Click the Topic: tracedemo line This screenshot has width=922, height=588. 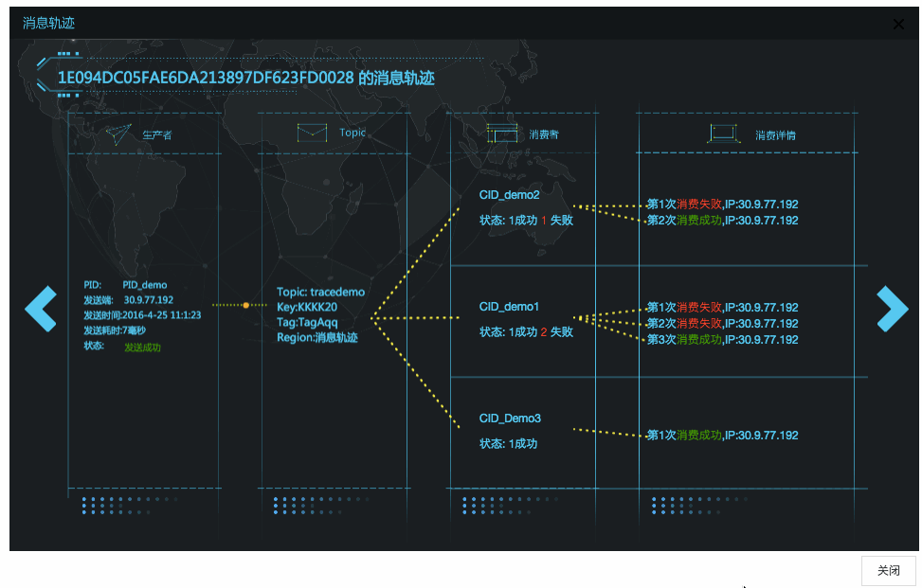pos(320,292)
